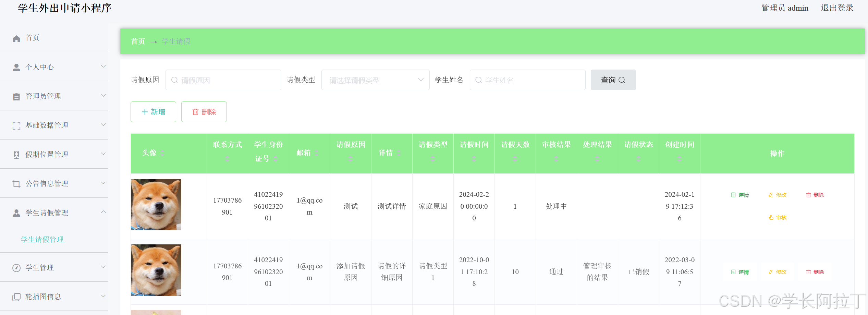Expand the 基础数据管理 menu chevron

coord(103,125)
